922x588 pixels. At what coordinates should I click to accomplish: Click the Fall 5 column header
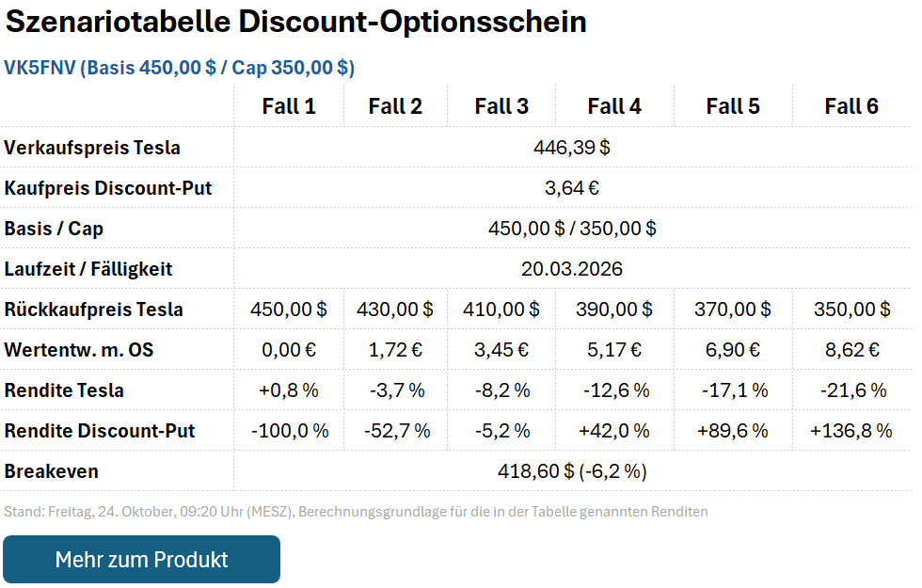[733, 106]
